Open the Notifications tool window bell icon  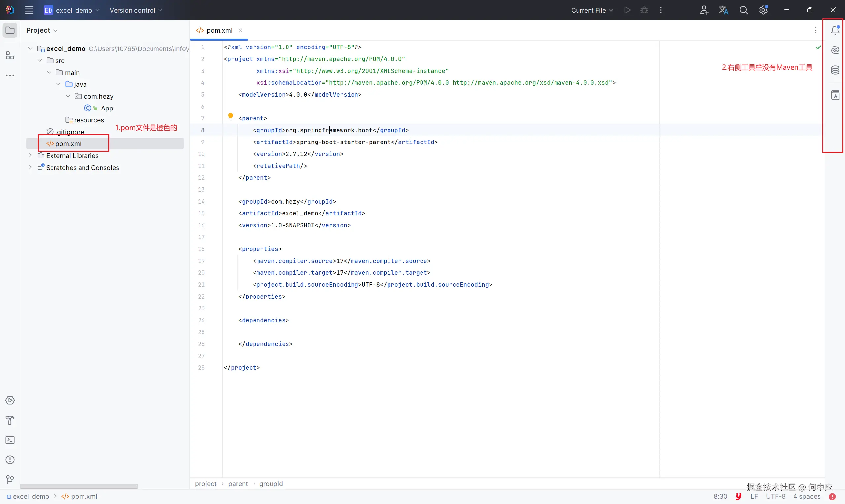835,30
